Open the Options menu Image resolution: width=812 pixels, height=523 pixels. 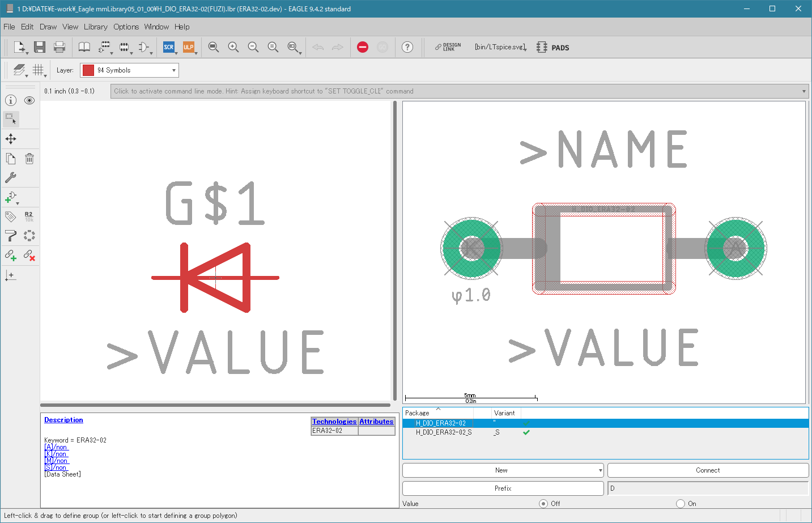pyautogui.click(x=126, y=27)
